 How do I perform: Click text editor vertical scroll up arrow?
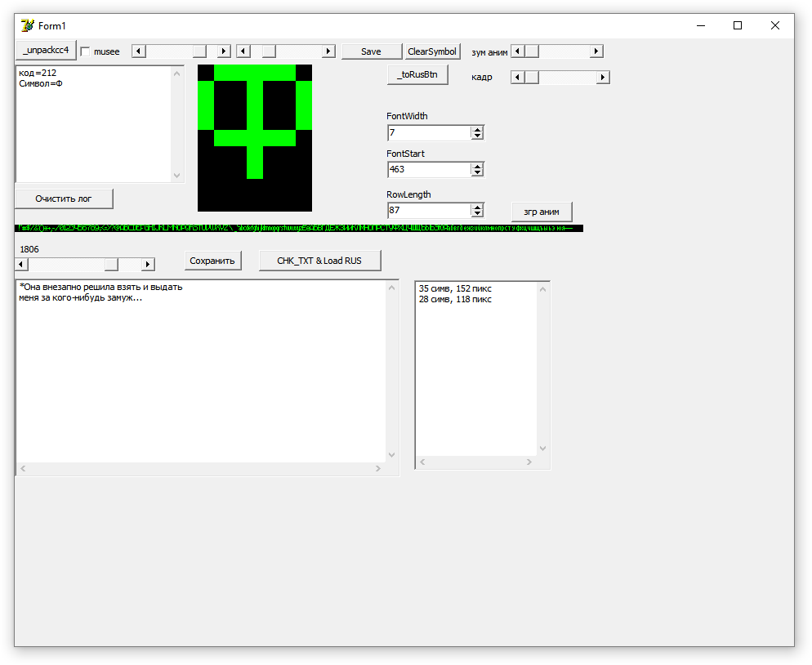(x=392, y=288)
